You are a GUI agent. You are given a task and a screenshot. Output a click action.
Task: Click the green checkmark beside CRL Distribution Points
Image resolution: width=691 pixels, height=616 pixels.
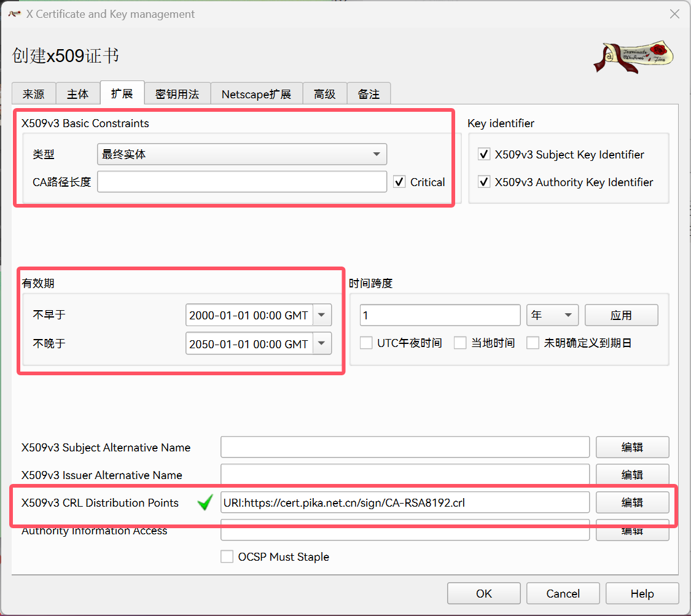[x=205, y=502]
